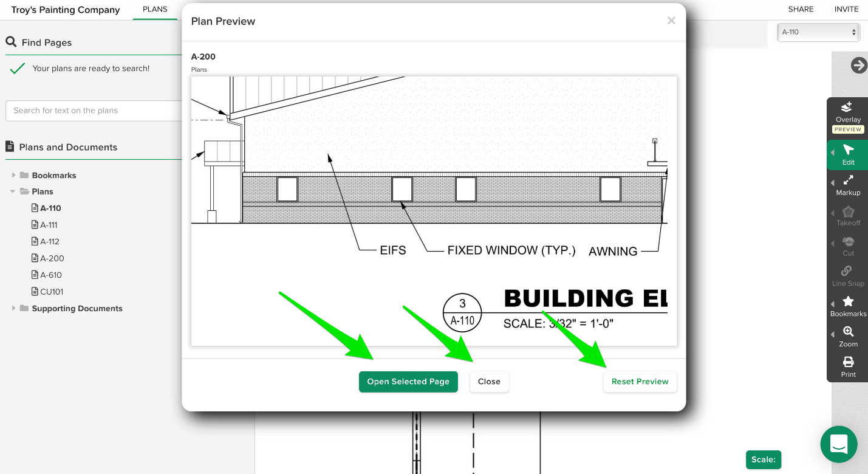This screenshot has height=474, width=868.
Task: Expand the Bookmarks tool submenu arrow
Action: [833, 304]
